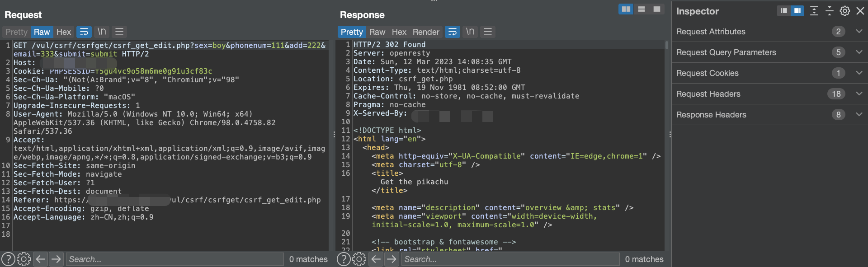The width and height of the screenshot is (868, 267).
Task: Open the Hex tab in Request panel
Action: tap(64, 32)
